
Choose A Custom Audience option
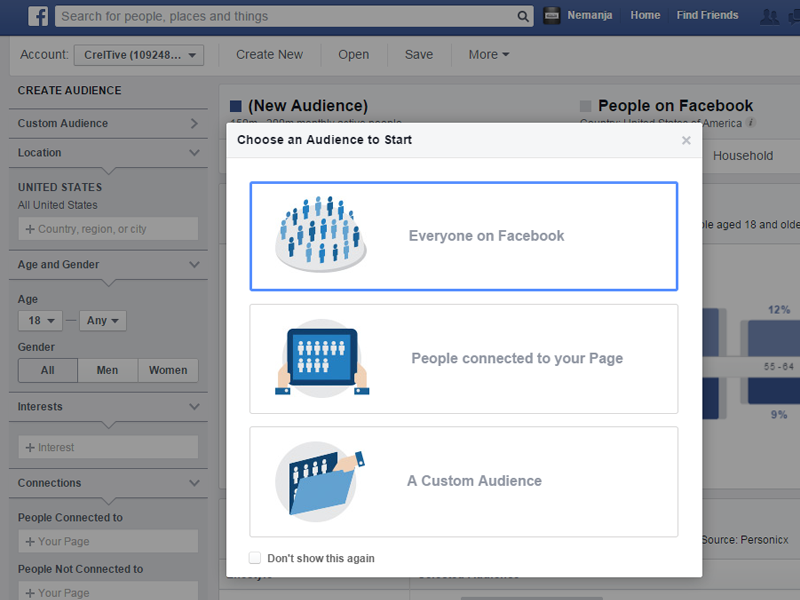pos(464,482)
